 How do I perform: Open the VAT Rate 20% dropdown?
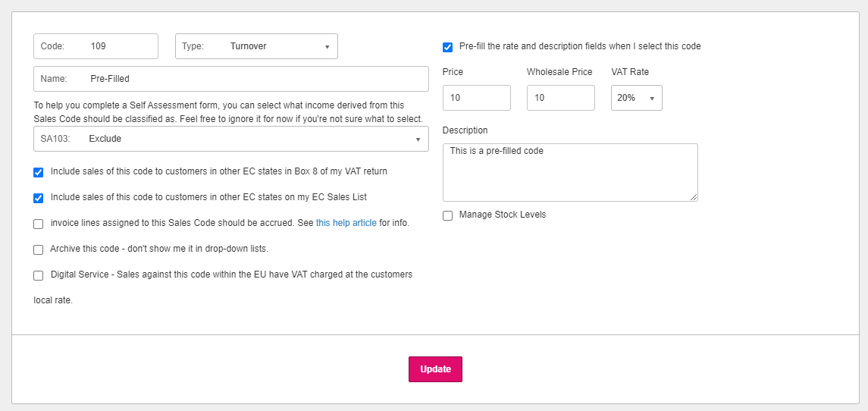coord(636,98)
